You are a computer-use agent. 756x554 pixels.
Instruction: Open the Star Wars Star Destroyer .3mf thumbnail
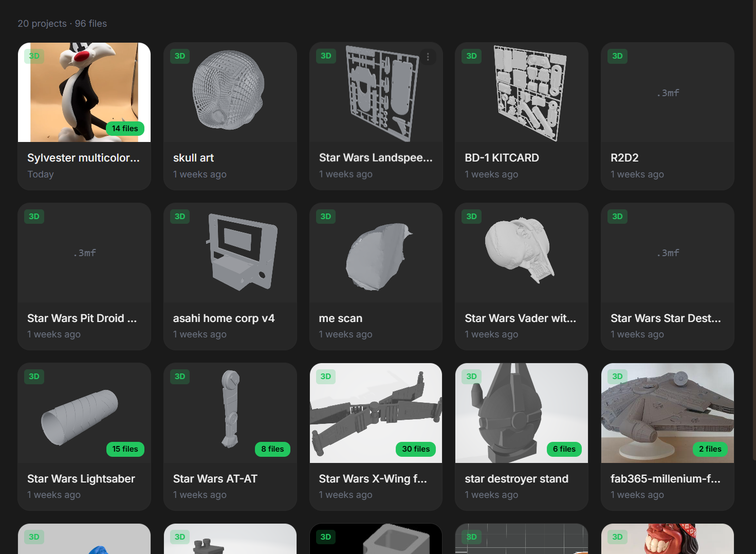668,253
